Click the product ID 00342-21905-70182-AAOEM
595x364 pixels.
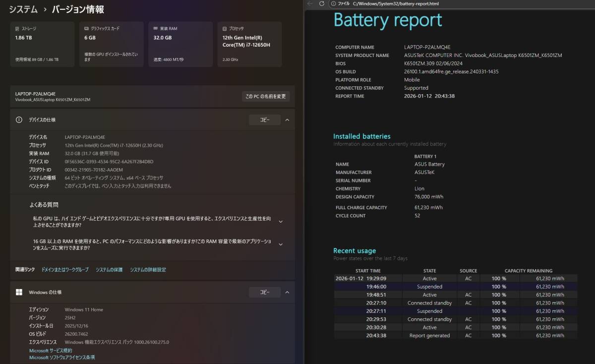(94, 170)
